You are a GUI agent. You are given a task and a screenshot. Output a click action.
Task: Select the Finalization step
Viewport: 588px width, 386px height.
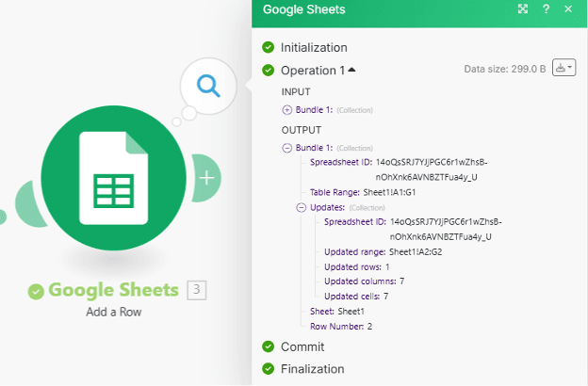tap(312, 369)
